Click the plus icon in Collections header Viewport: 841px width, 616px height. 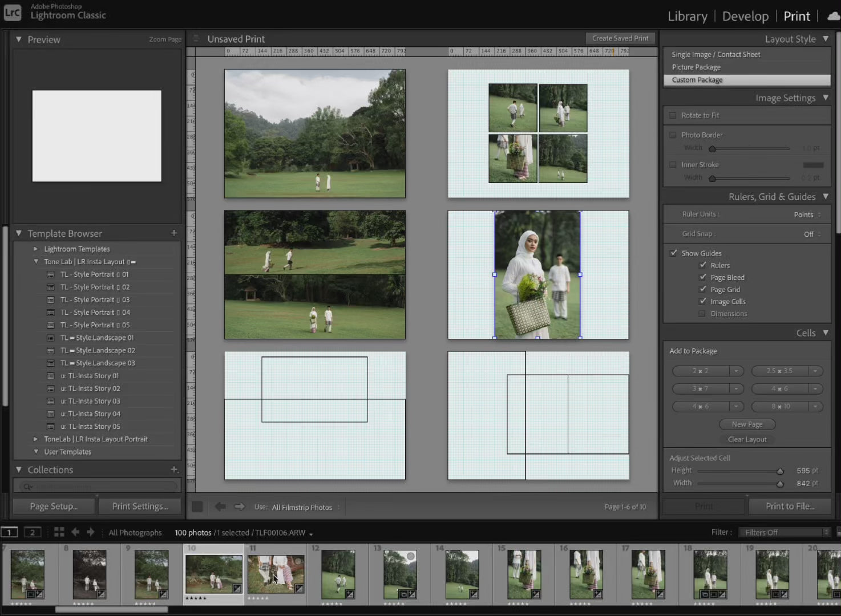click(x=174, y=469)
